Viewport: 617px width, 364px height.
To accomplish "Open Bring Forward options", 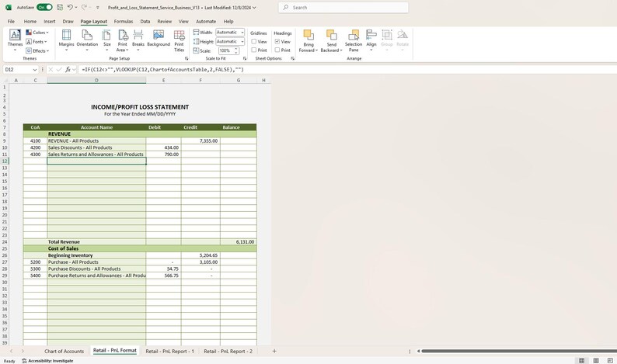I will pyautogui.click(x=308, y=40).
